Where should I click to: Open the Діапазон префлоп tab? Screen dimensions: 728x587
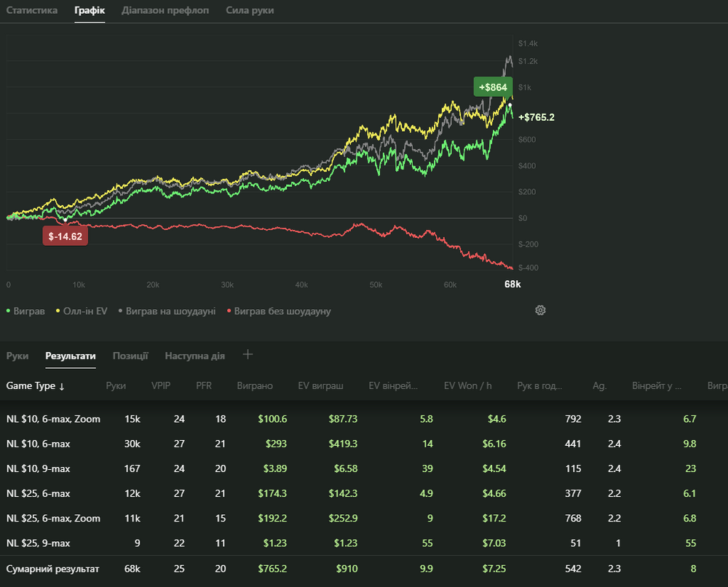tap(165, 11)
